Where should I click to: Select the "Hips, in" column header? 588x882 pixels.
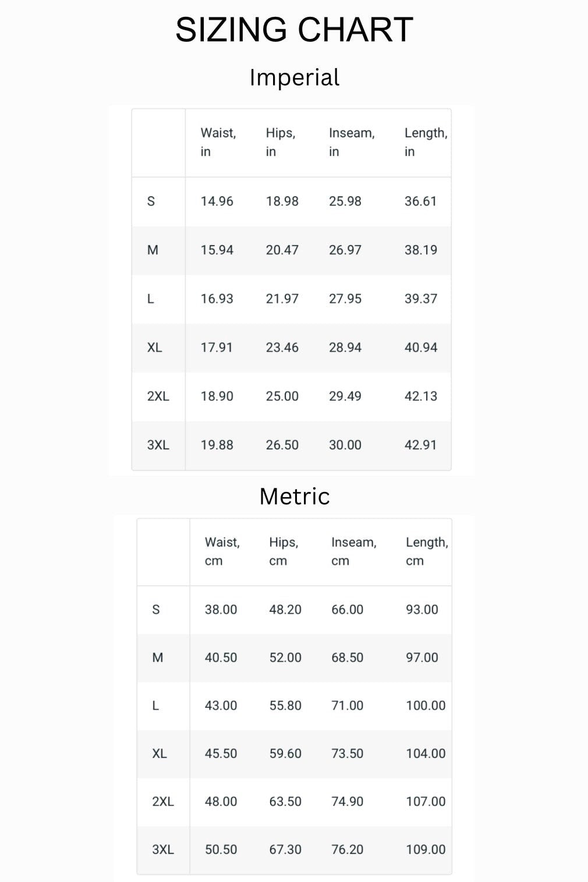click(281, 142)
